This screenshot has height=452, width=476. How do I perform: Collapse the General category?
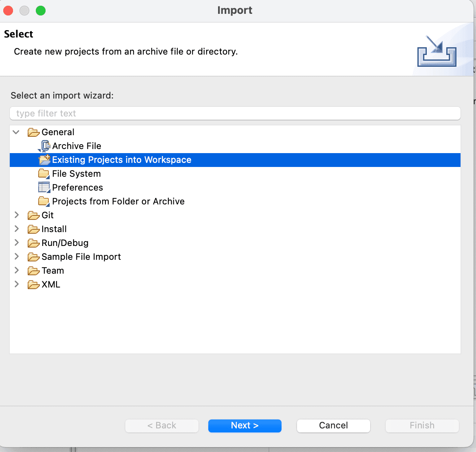tap(16, 132)
